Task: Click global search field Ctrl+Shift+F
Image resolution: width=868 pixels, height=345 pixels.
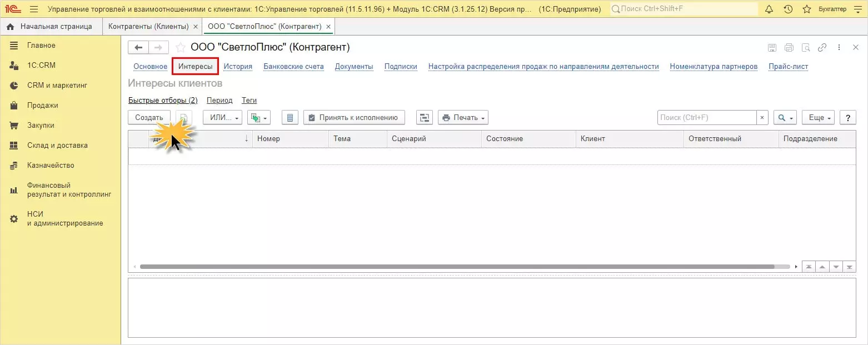Action: pyautogui.click(x=684, y=9)
